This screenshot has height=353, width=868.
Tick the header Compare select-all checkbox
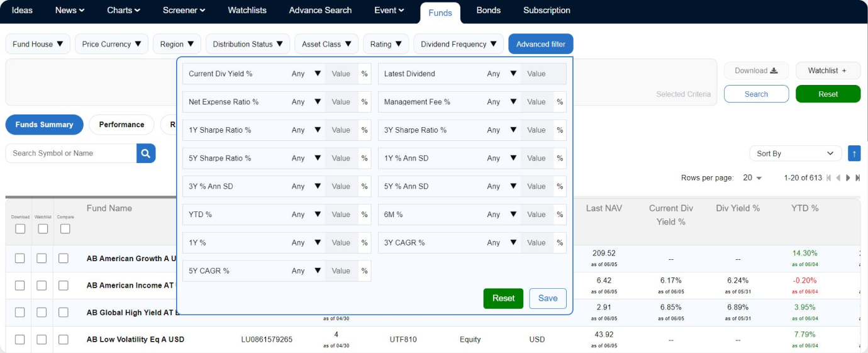65,228
